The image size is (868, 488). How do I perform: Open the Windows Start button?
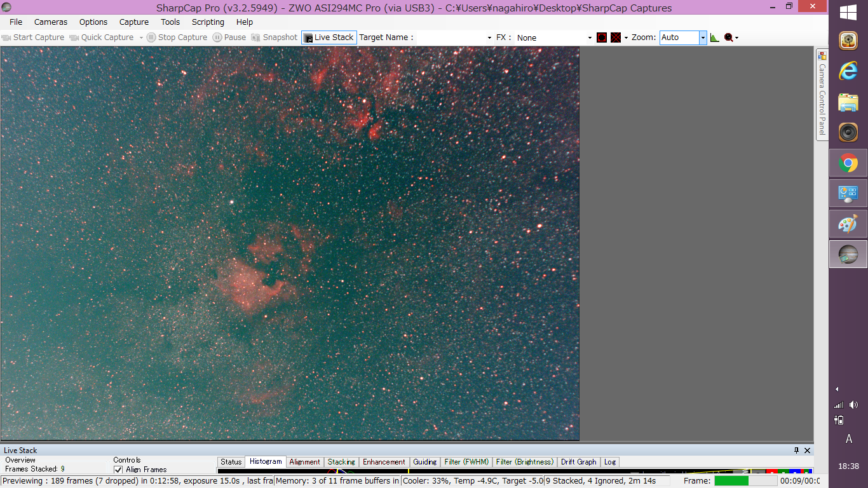[848, 13]
